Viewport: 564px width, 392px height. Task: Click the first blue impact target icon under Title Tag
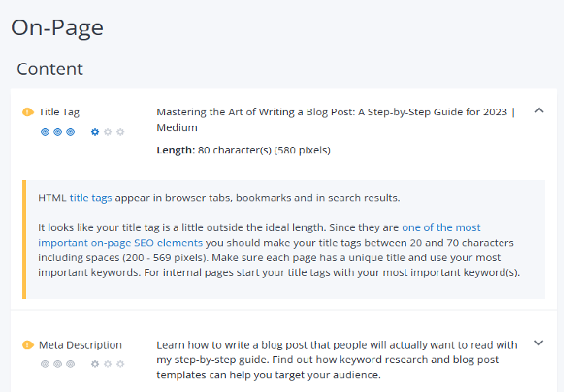tap(45, 132)
